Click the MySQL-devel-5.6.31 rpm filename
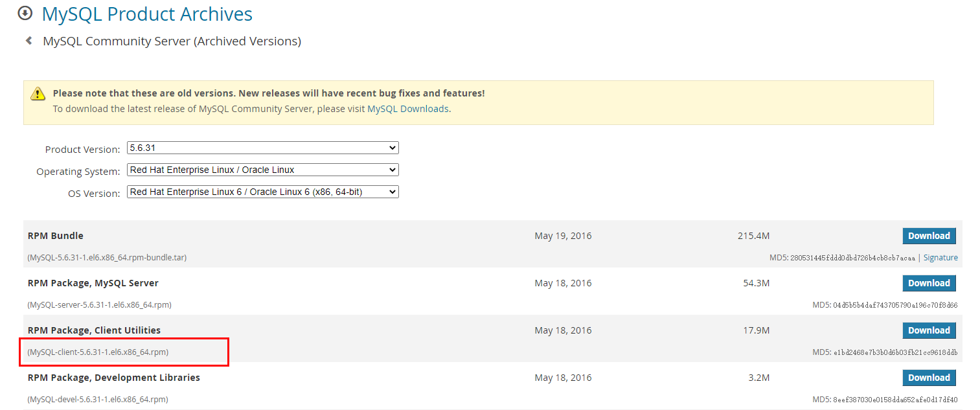 tap(98, 400)
